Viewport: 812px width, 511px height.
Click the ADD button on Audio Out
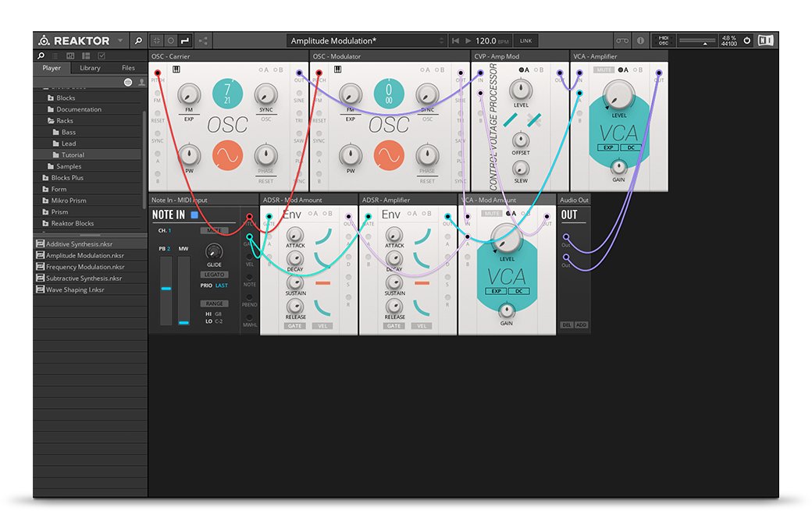click(580, 325)
